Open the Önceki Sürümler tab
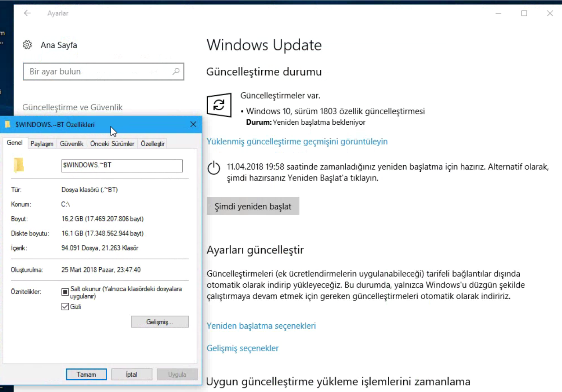The width and height of the screenshot is (562, 392). [112, 144]
